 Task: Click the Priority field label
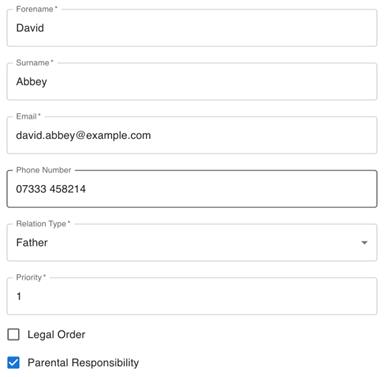click(x=31, y=277)
